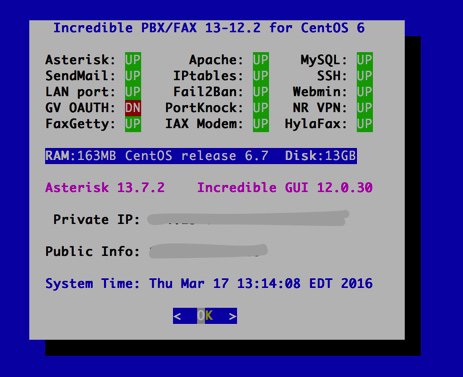This screenshot has height=377, width=463.
Task: Click the Incredible GUI 12.0.30 text
Action: [285, 187]
